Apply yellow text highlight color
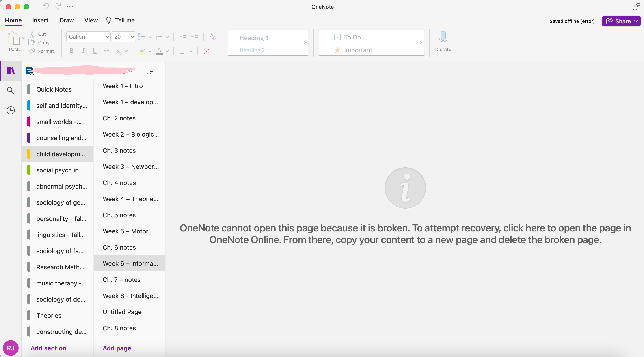The width and height of the screenshot is (644, 357). [x=142, y=51]
